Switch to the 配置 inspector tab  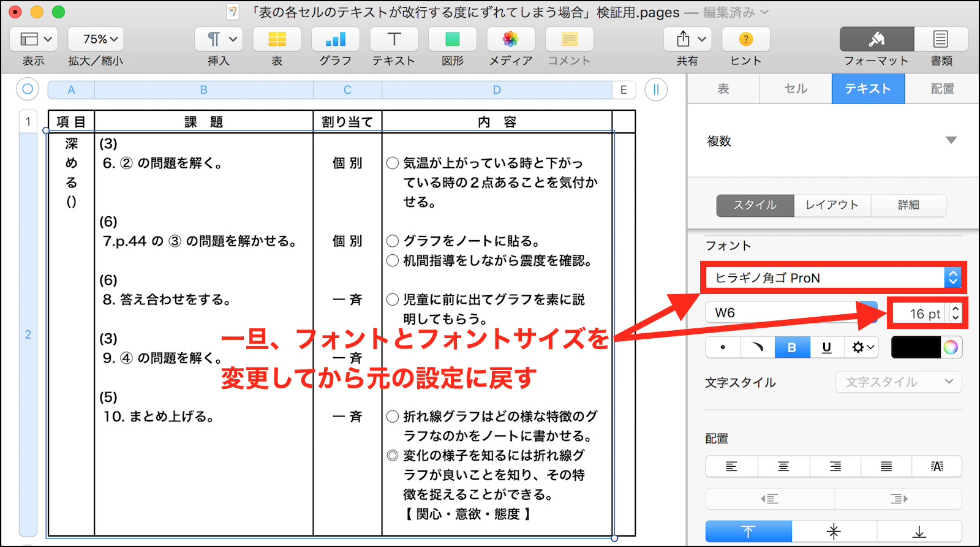[x=942, y=89]
